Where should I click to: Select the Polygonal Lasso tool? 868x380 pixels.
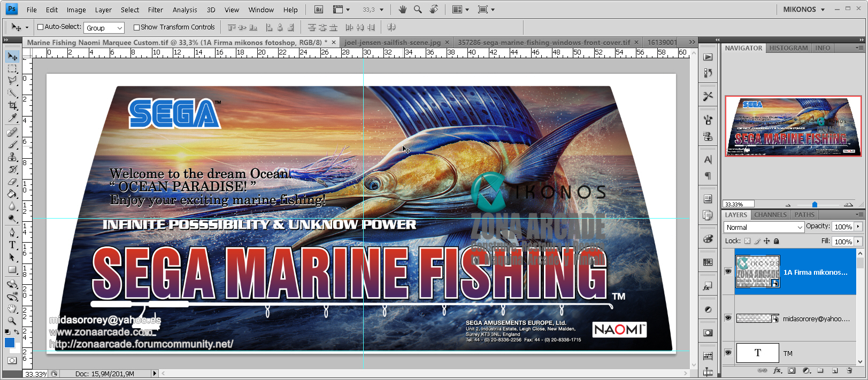pyautogui.click(x=12, y=81)
